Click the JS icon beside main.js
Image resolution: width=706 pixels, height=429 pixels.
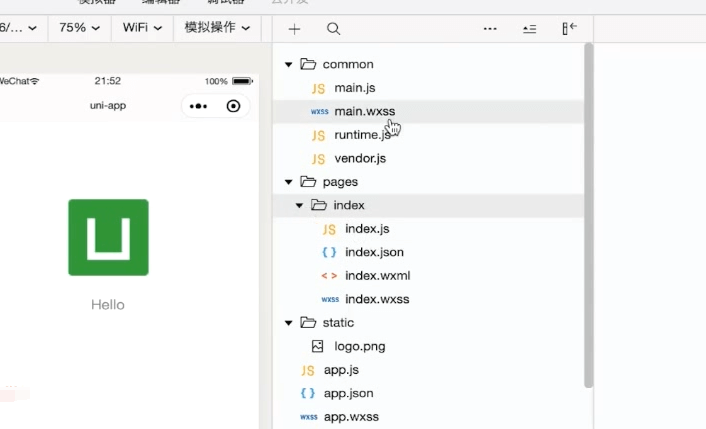point(318,88)
